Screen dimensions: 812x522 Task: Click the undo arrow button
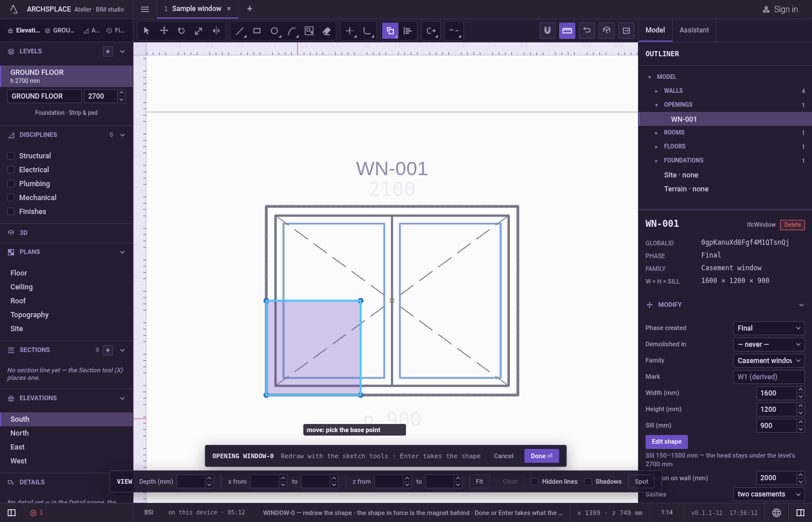click(587, 31)
